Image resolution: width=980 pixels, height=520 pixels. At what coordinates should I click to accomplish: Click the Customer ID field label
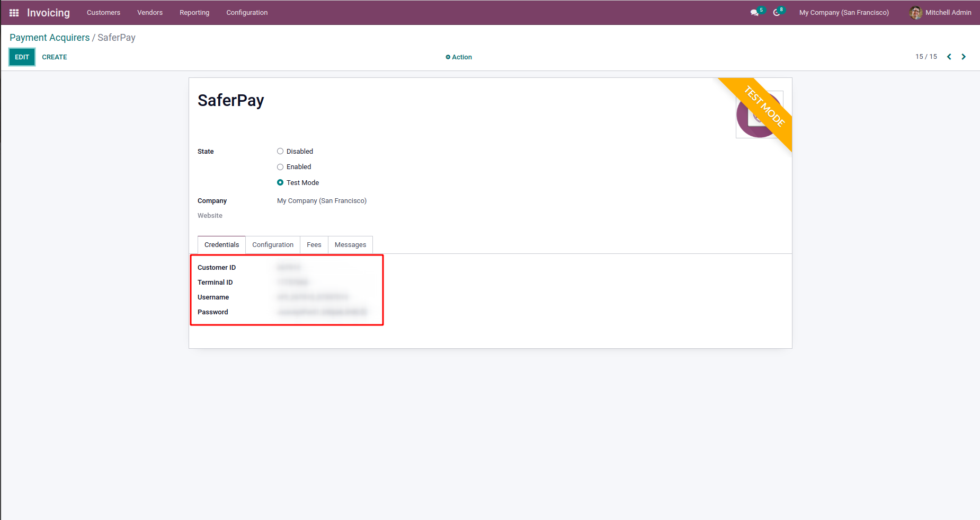coord(217,268)
